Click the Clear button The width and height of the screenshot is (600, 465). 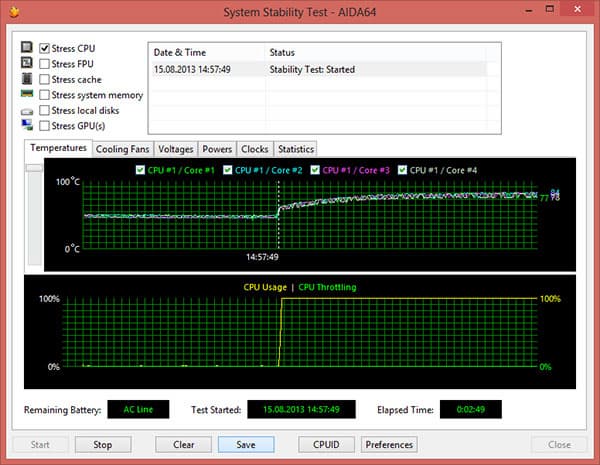[183, 444]
